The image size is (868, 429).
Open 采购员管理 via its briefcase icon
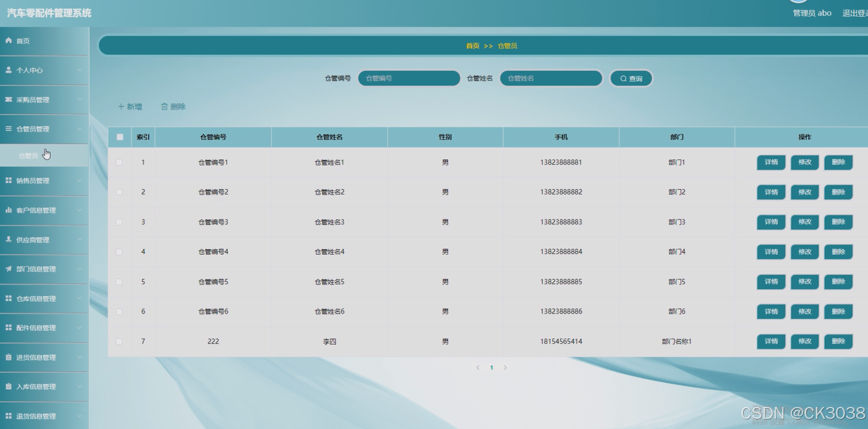coord(7,99)
